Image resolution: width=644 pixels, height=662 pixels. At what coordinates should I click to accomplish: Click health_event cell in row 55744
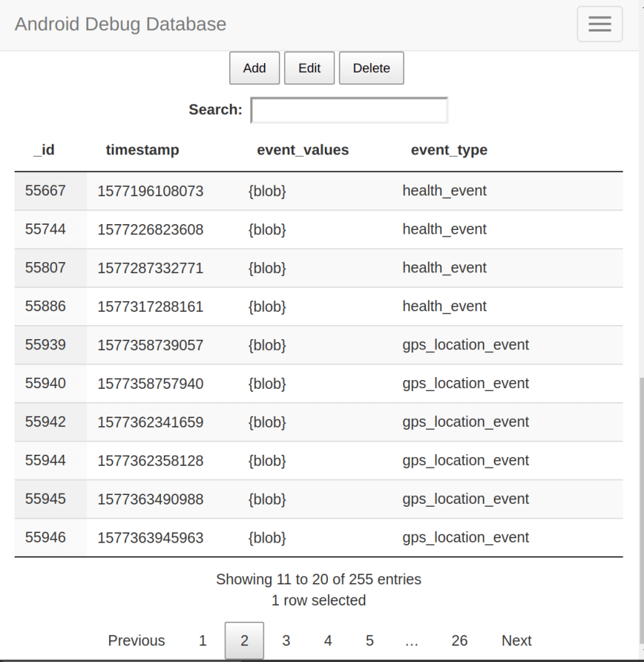click(x=444, y=229)
